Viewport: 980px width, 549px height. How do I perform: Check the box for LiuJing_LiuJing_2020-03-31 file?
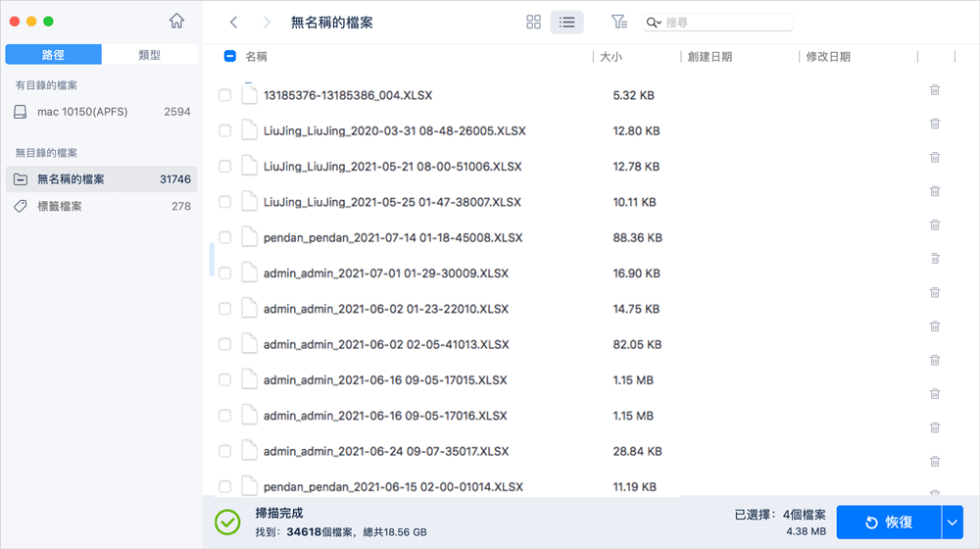point(225,131)
